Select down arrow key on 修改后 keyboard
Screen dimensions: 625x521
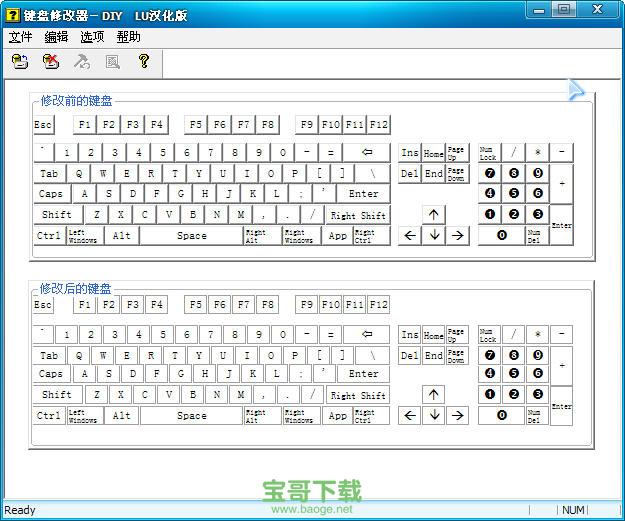[x=434, y=415]
